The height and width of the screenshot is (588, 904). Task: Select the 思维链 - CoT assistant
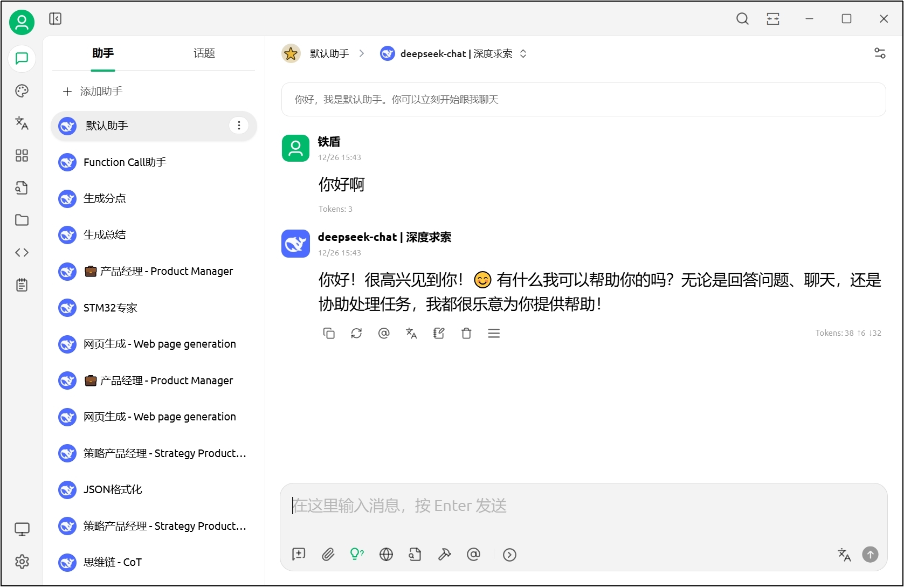[x=154, y=562]
